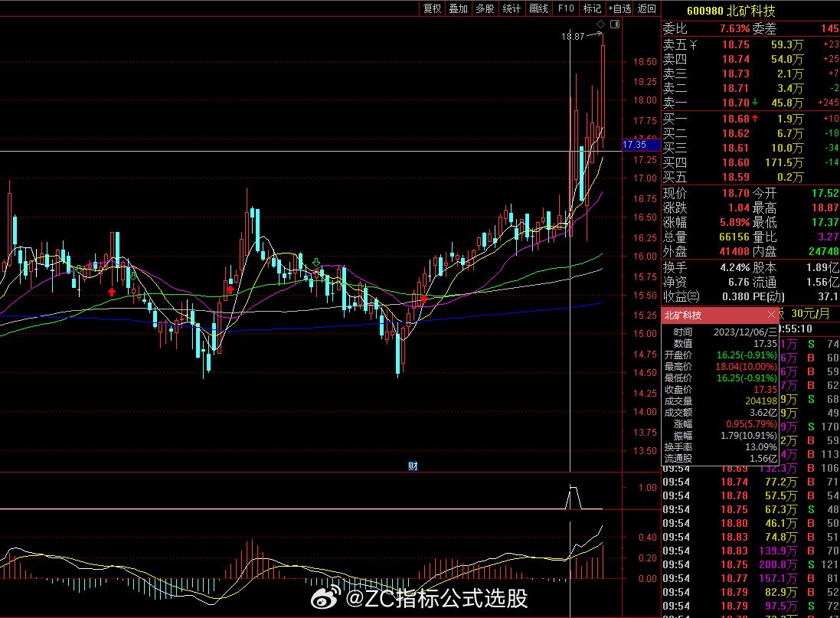Select the tick trade 18.80 46.1万
This screenshot has width=840, height=618.
751,524
